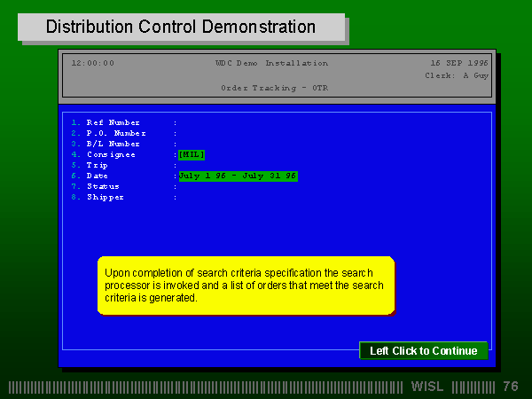This screenshot has width=532, height=399.
Task: Select option 5 Trip
Action: point(90,165)
